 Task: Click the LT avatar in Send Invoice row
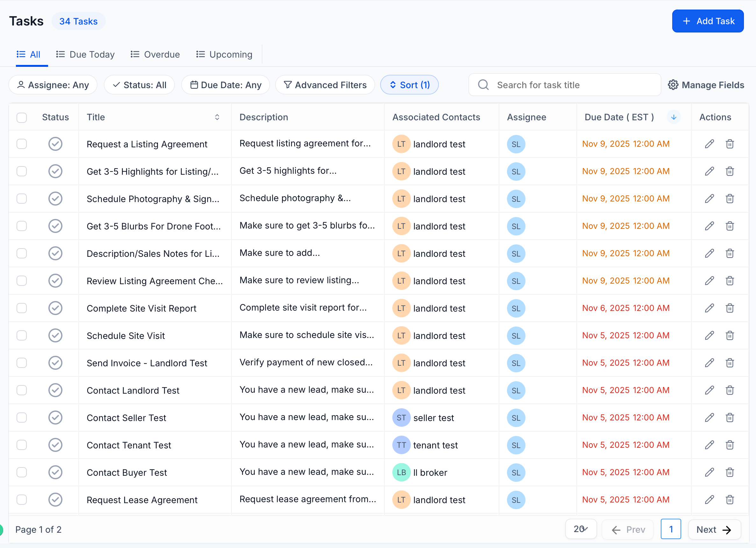(401, 363)
